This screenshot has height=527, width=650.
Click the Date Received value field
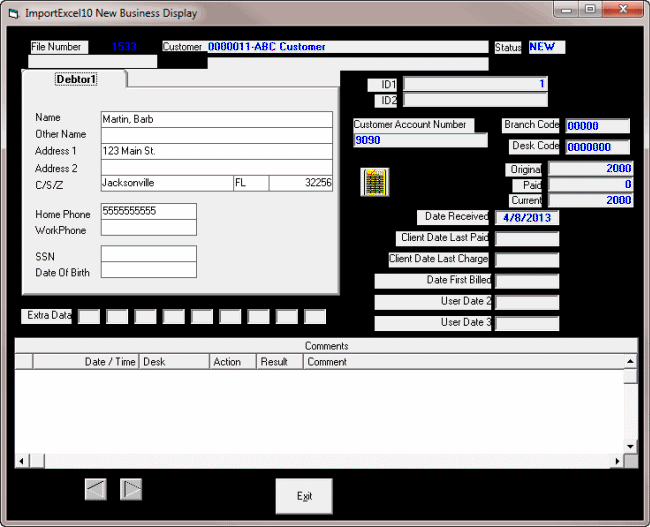click(x=527, y=217)
